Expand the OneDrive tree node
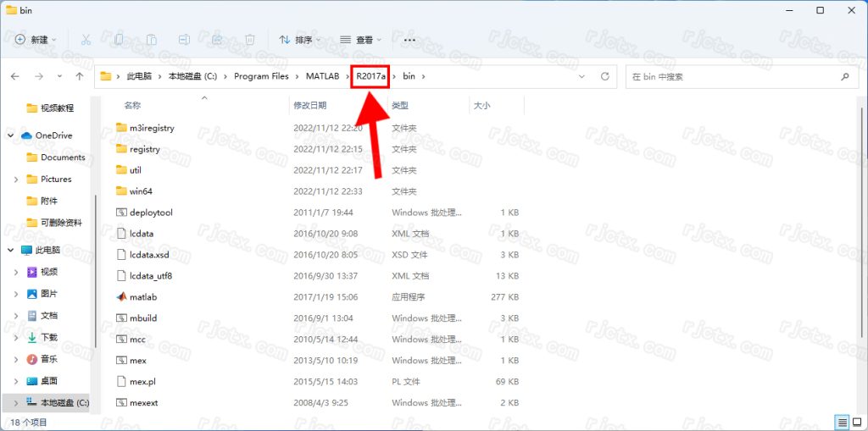The width and height of the screenshot is (868, 431). tap(10, 135)
